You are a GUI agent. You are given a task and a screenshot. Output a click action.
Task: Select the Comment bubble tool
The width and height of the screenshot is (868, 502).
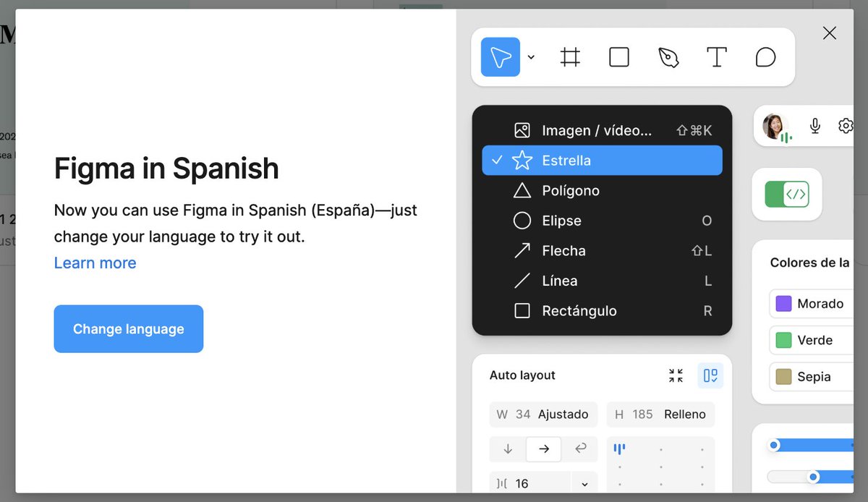765,57
